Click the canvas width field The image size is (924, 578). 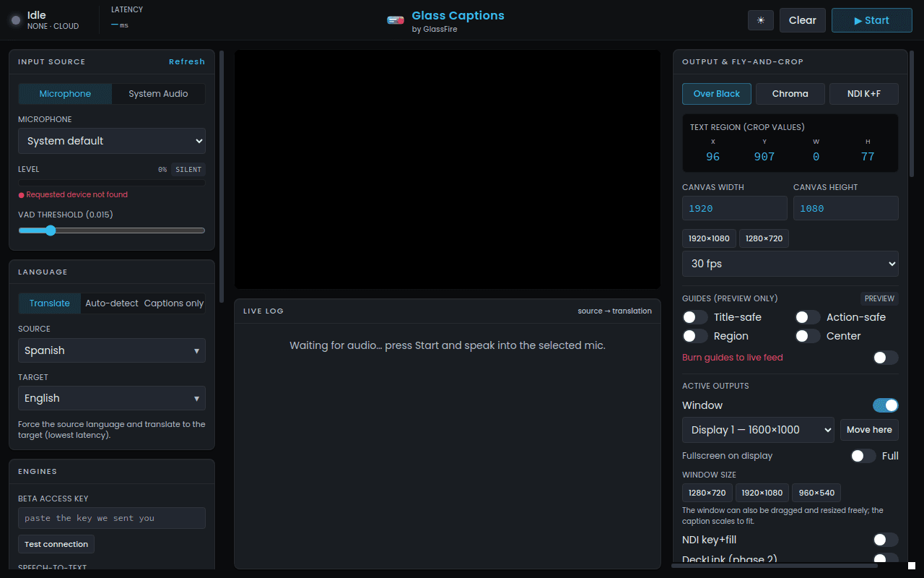point(735,208)
